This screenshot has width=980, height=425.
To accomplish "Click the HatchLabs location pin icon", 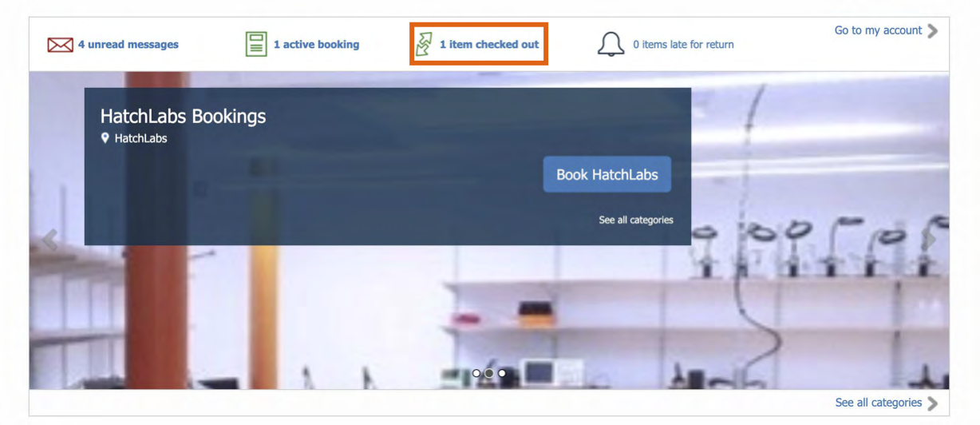I will pyautogui.click(x=105, y=138).
